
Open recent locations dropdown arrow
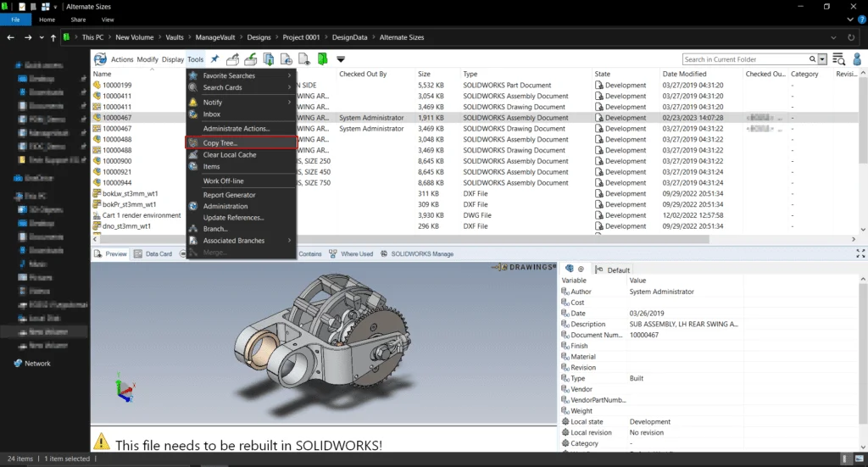[42, 37]
